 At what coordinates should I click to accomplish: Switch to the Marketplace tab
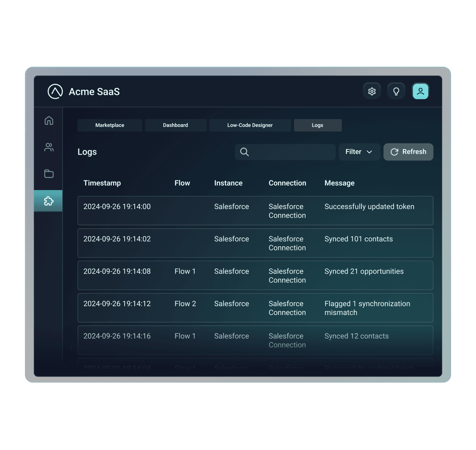(x=110, y=125)
